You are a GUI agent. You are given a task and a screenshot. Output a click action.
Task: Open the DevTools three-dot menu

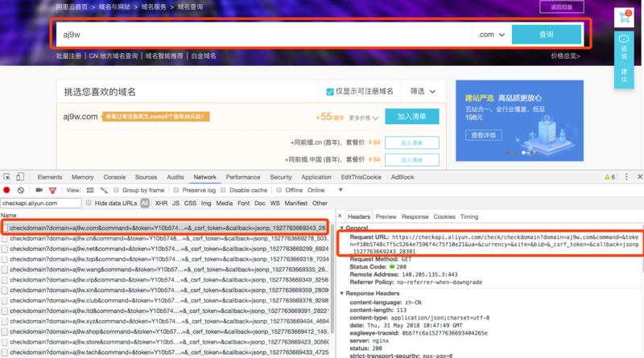pyautogui.click(x=626, y=176)
